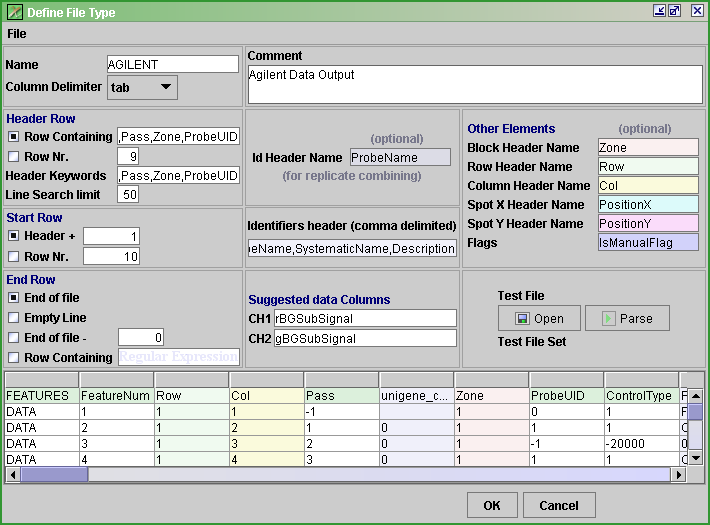Click the 'Col' header cell in table
This screenshot has height=525, width=710.
coord(266,395)
